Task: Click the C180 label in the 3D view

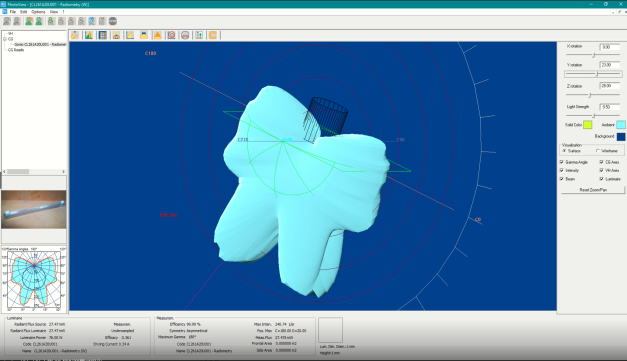Action: point(150,53)
